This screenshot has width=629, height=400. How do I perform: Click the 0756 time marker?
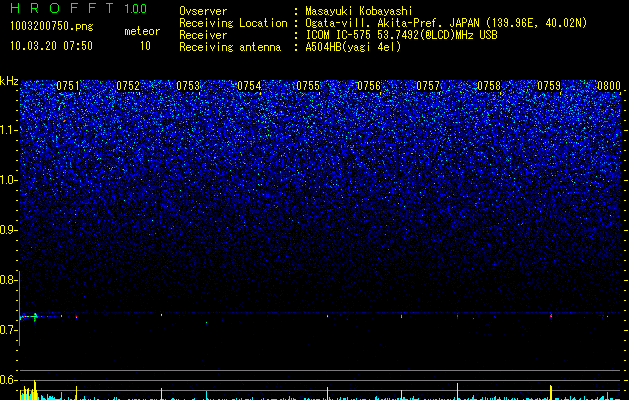(x=369, y=86)
